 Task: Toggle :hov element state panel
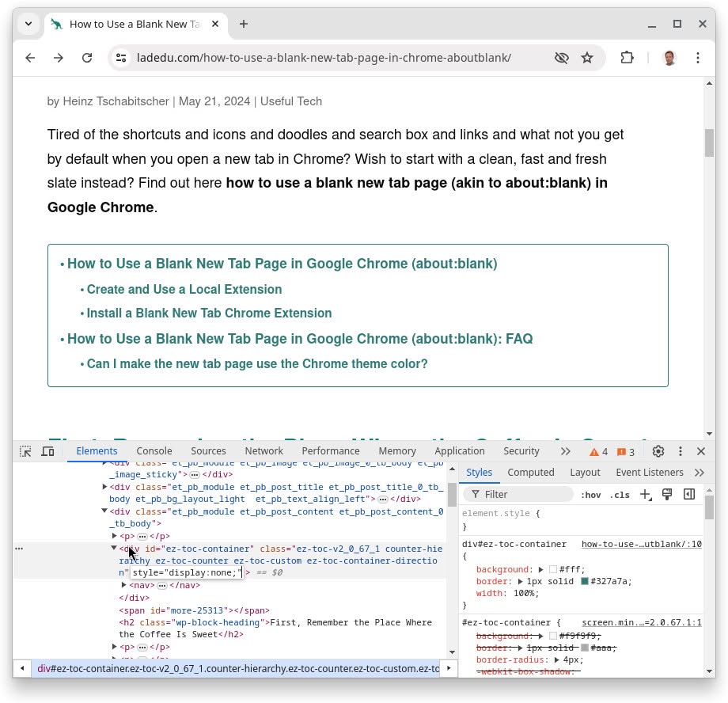590,495
